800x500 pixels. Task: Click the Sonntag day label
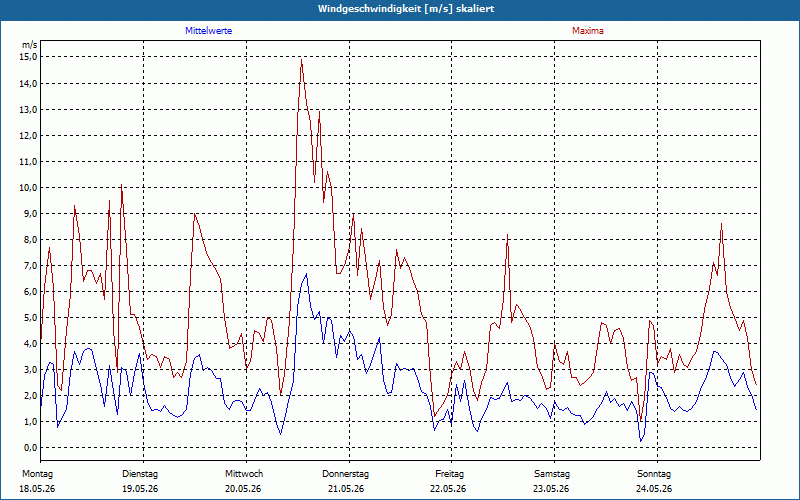coord(654,474)
